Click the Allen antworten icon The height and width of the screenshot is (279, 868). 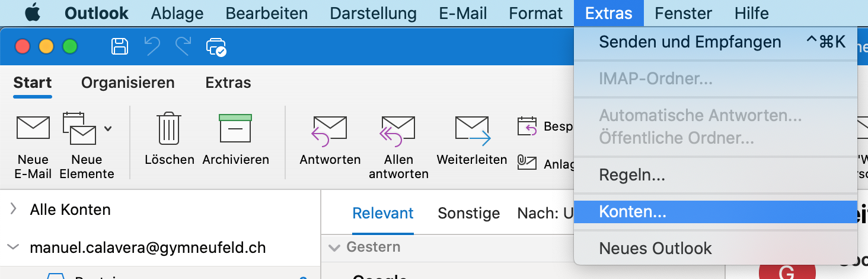[x=398, y=129]
